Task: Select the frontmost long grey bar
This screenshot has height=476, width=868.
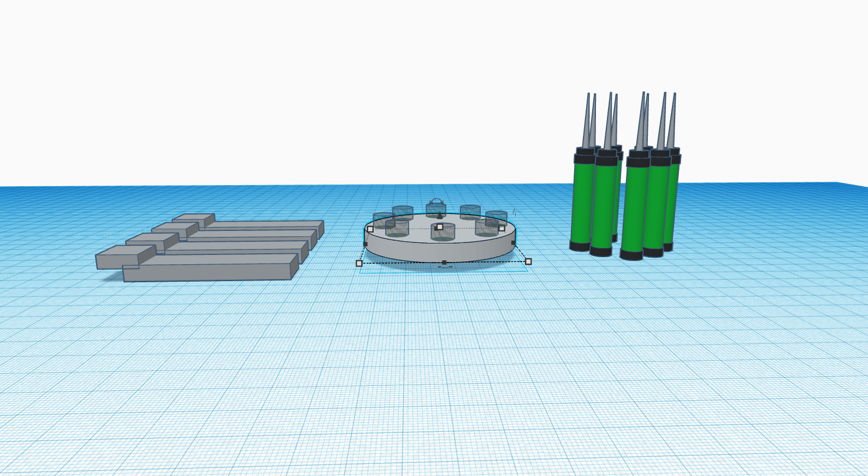Action: click(x=211, y=267)
